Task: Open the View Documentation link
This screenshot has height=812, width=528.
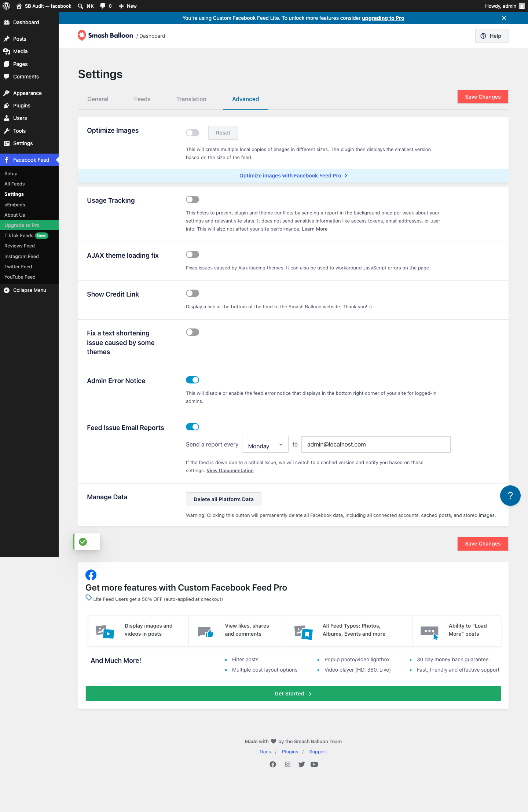Action: click(x=230, y=470)
